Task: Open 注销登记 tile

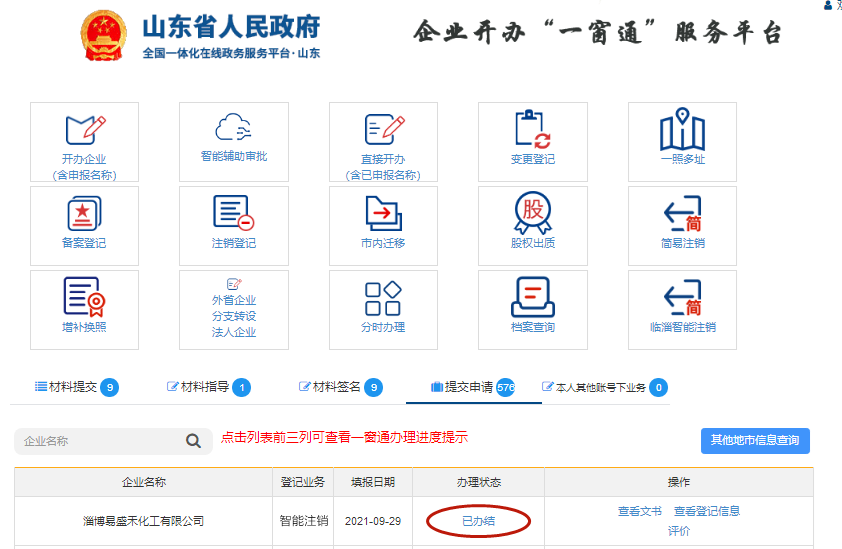Action: click(234, 226)
